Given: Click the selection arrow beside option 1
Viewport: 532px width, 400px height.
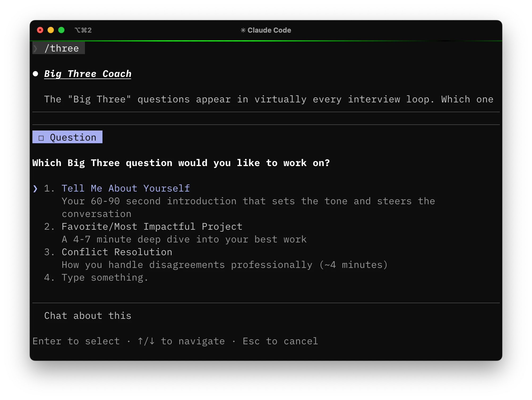Looking at the screenshot, I should click(x=35, y=189).
